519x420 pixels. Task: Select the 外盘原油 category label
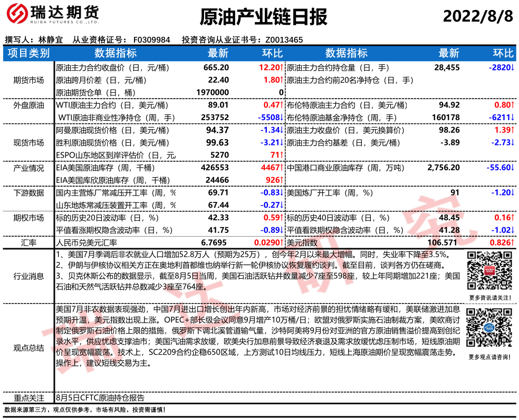click(29, 105)
